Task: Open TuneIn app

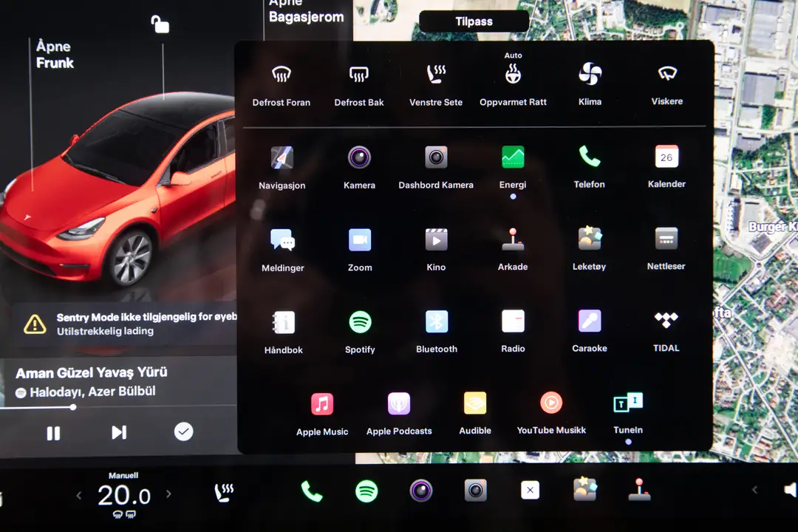Action: click(x=628, y=413)
